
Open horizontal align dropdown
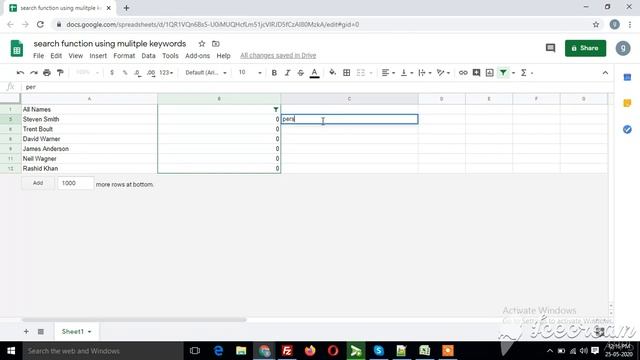[x=388, y=73]
